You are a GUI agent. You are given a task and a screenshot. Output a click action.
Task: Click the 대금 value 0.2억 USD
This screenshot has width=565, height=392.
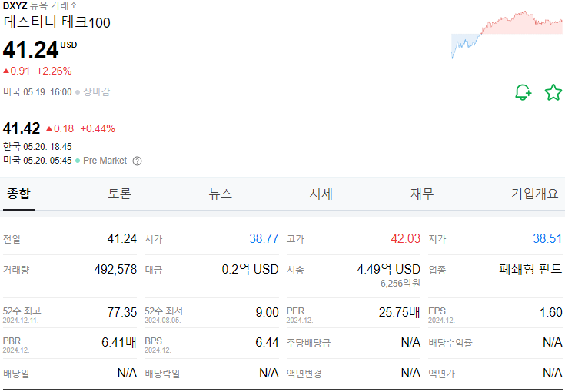[250, 270]
